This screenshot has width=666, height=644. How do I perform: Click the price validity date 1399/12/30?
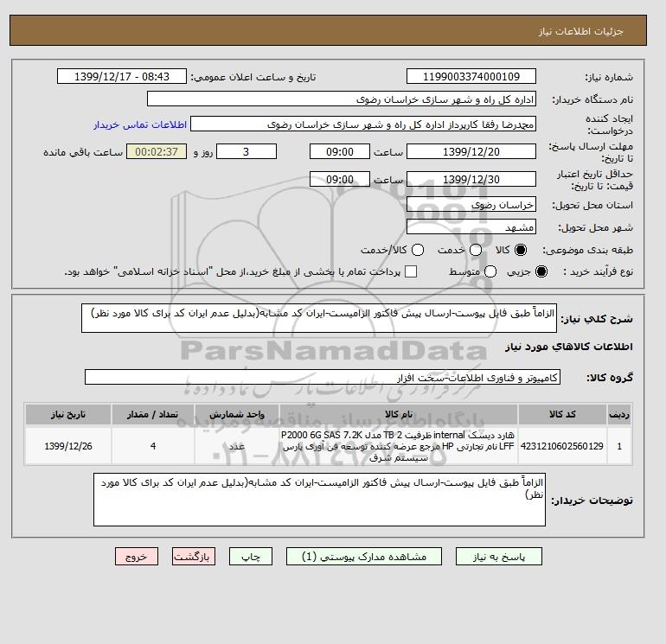pos(471,179)
